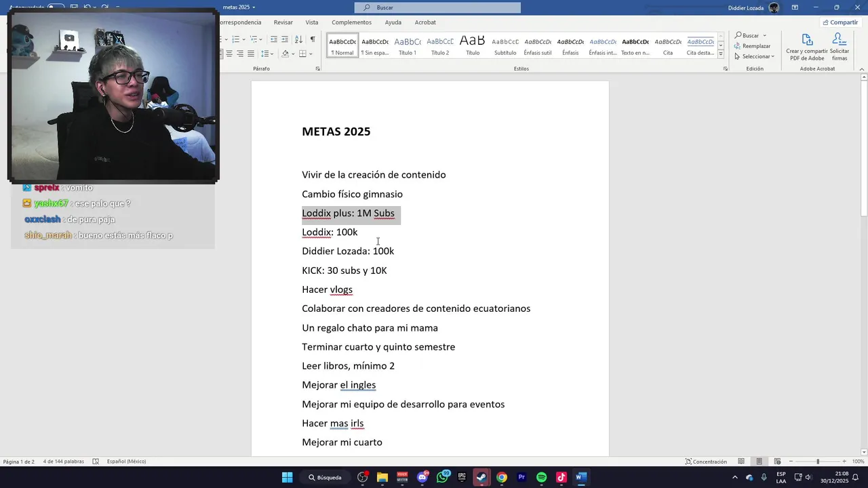This screenshot has width=868, height=488.
Task: Switch to Print Layout view
Action: 759,462
